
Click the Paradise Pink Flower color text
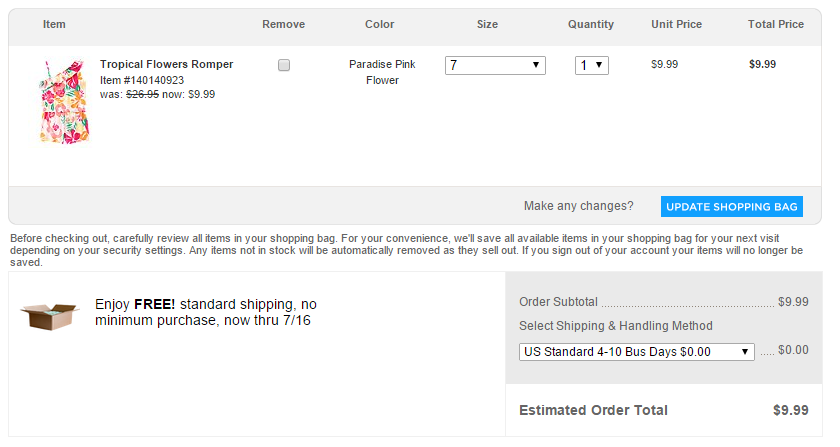382,72
